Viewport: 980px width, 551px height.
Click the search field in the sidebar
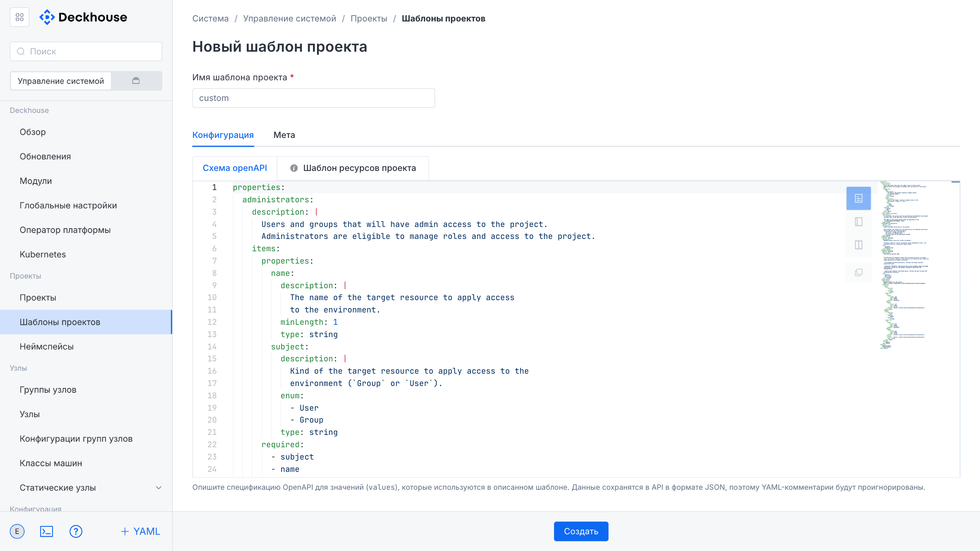(x=86, y=51)
